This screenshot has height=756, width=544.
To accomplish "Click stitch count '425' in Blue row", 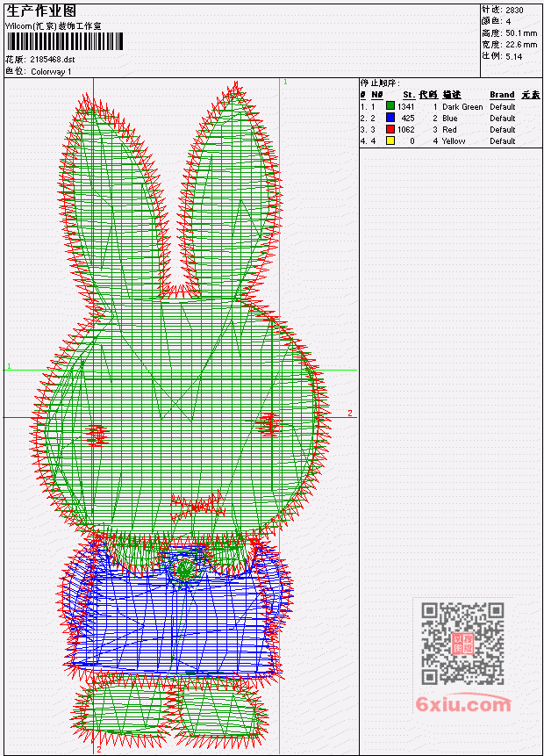I will (x=408, y=119).
